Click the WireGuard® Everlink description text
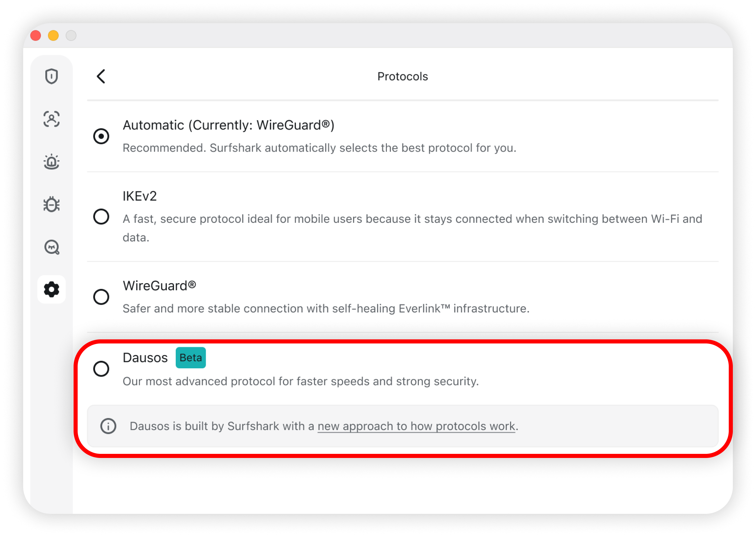 (x=326, y=308)
